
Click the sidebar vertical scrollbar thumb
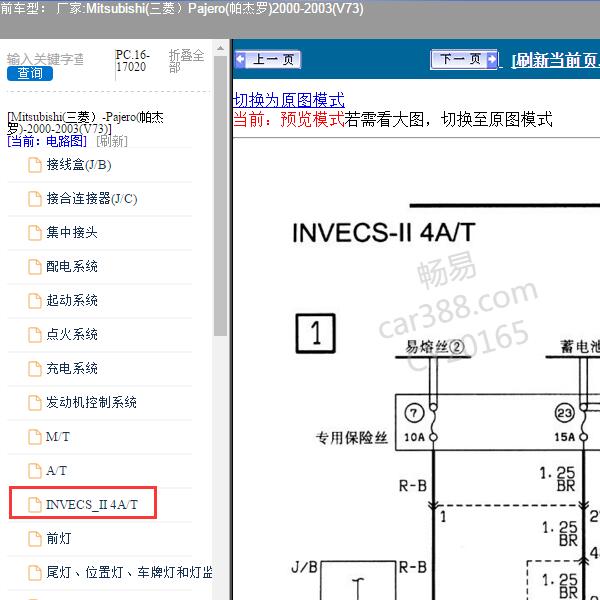[x=220, y=196]
